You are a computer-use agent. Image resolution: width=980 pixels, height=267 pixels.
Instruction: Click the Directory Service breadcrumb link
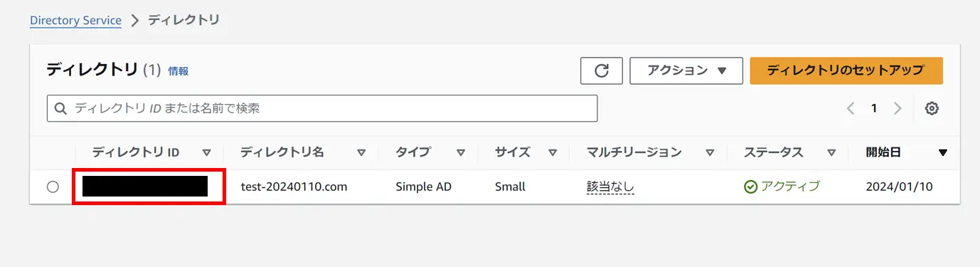point(75,20)
